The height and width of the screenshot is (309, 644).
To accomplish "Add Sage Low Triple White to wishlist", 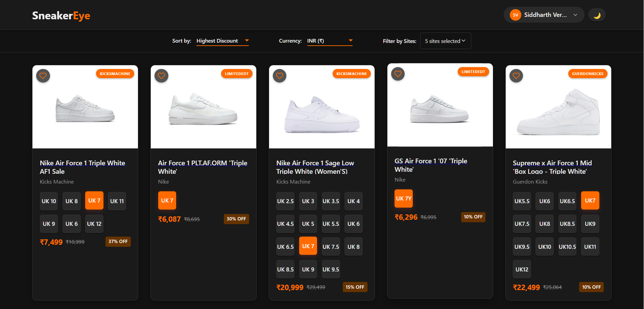I will click(x=280, y=76).
